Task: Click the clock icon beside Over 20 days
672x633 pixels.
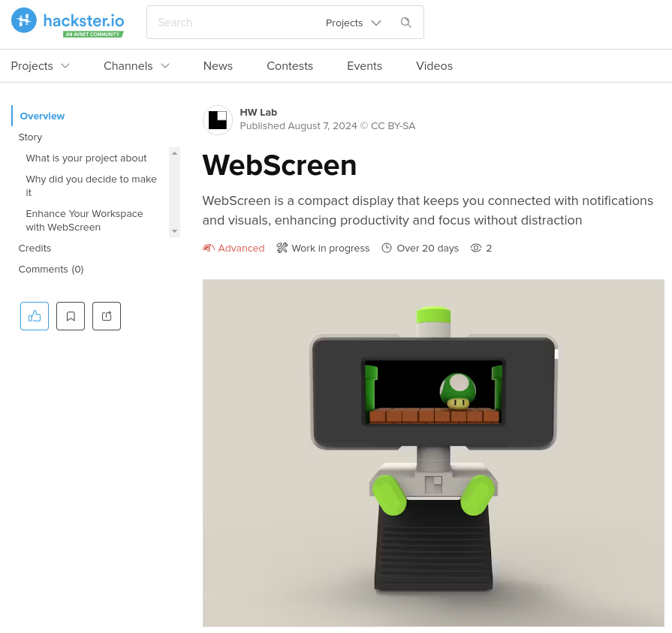Action: tap(387, 248)
